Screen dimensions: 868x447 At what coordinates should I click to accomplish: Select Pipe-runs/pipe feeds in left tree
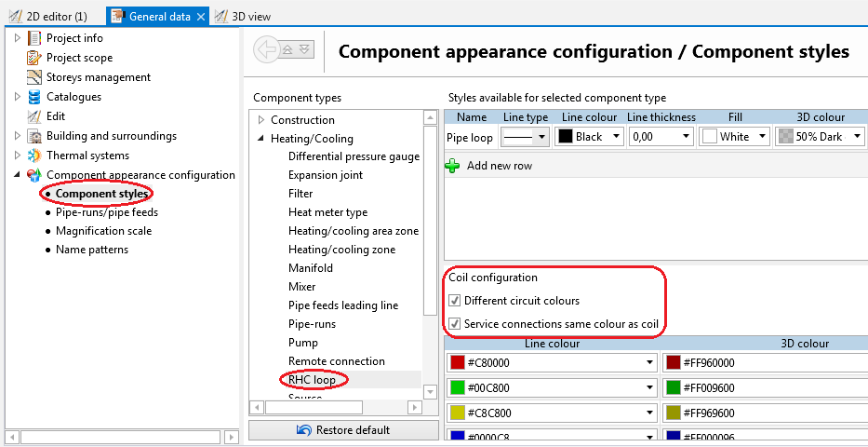(x=107, y=212)
